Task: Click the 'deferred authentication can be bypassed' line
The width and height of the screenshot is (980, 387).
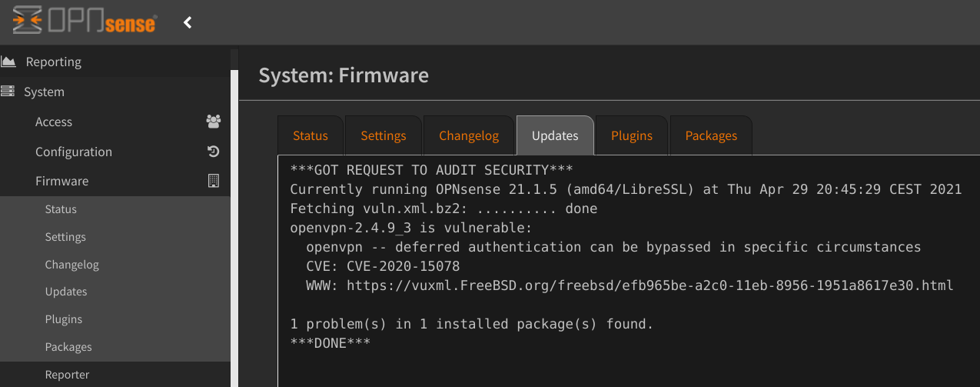Action: [x=613, y=247]
